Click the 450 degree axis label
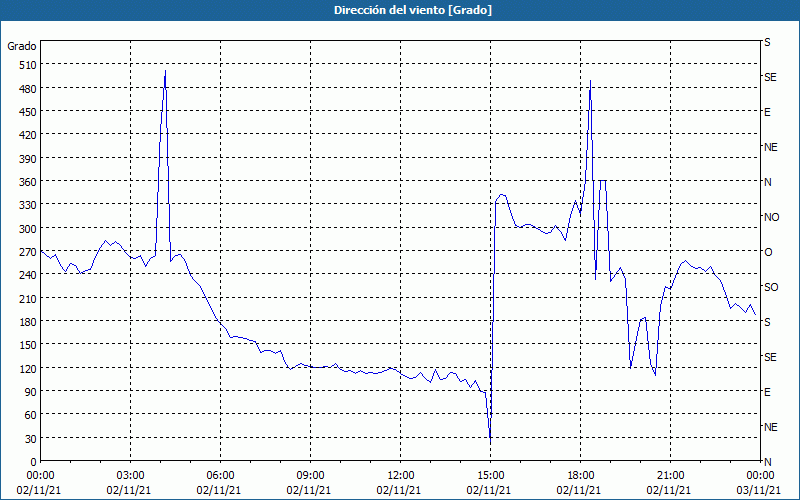Screen dimensions: 800x500 pyautogui.click(x=28, y=112)
